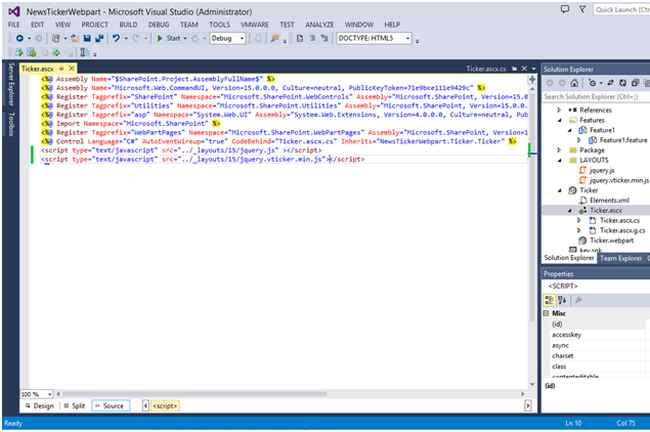Switch to Source view
The width and height of the screenshot is (650, 432).
tap(110, 406)
